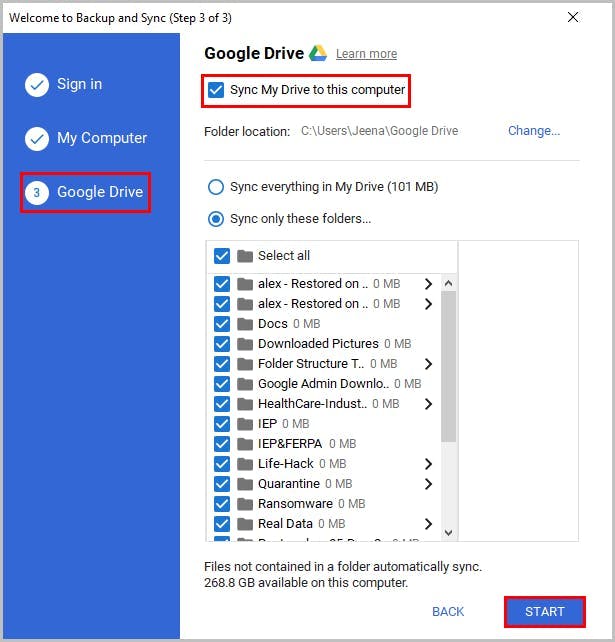
Task: Click the Docs folder icon
Action: (x=245, y=324)
